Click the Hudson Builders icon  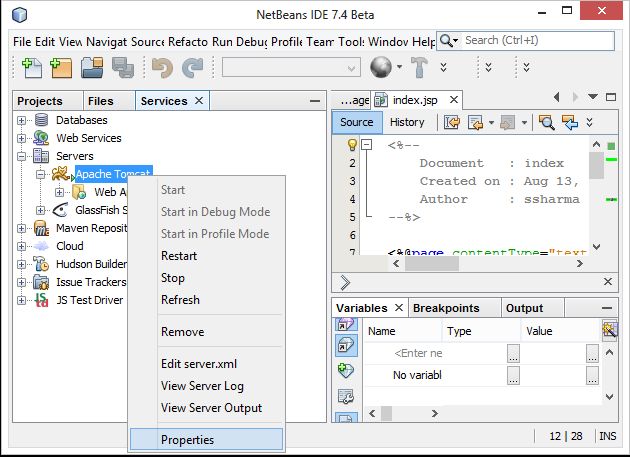[x=41, y=264]
